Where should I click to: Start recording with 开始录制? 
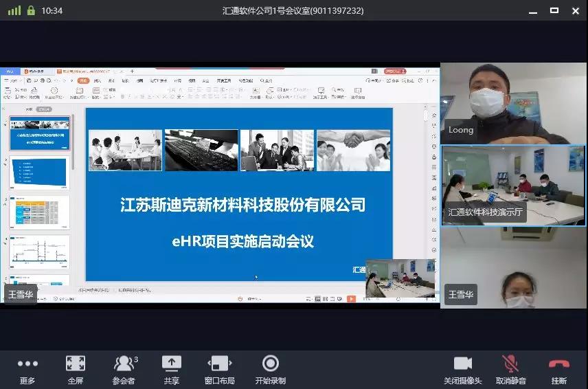pos(271,370)
